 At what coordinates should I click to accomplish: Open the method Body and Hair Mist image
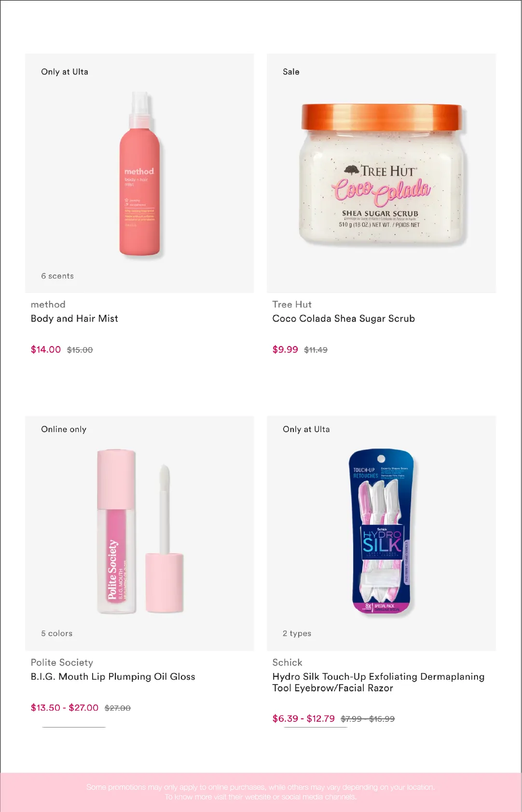[x=139, y=174]
